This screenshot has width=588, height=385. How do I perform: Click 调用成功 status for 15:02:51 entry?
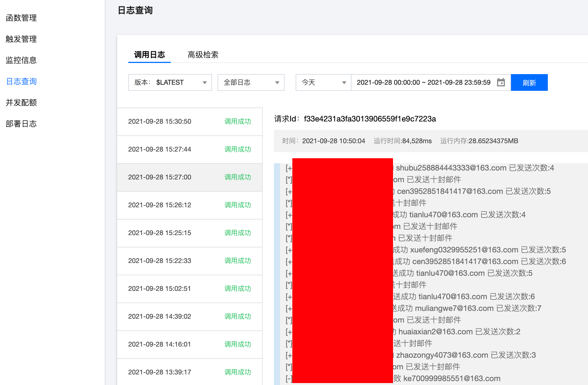point(237,289)
